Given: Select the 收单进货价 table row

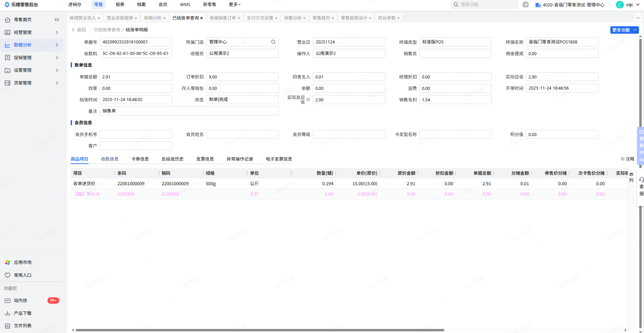Looking at the screenshot, I should click(x=349, y=184).
